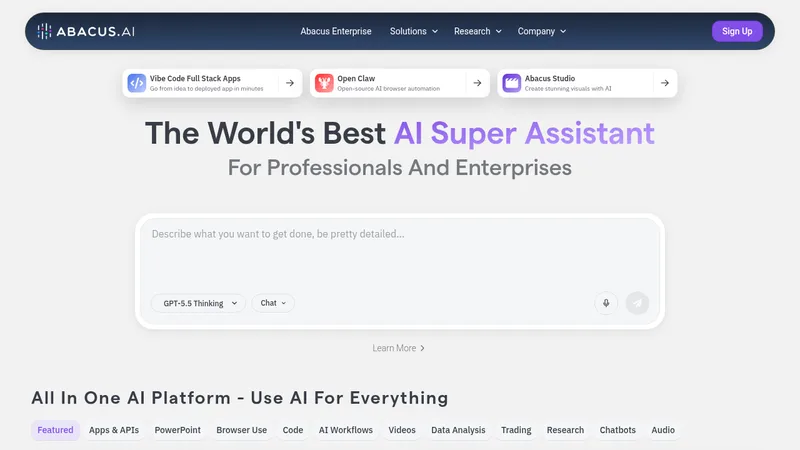The width and height of the screenshot is (800, 450).
Task: Click arrow on Open Claw card
Action: [477, 83]
